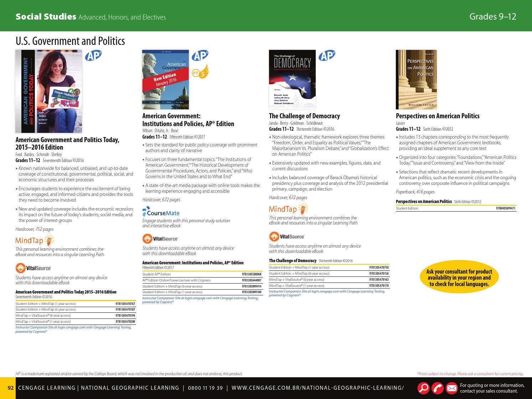Click the VitalSource logo under Challenge of Democracy
The image size is (532, 399).
click(x=287, y=237)
